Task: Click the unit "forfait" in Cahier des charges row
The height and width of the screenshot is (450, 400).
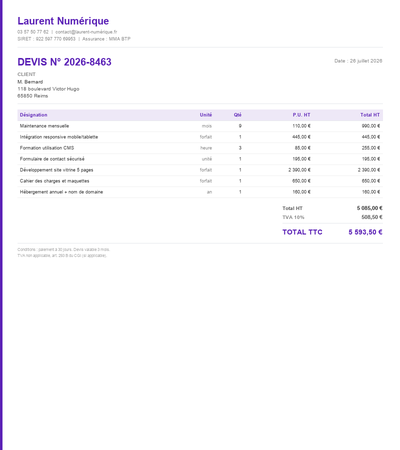Action: point(206,181)
